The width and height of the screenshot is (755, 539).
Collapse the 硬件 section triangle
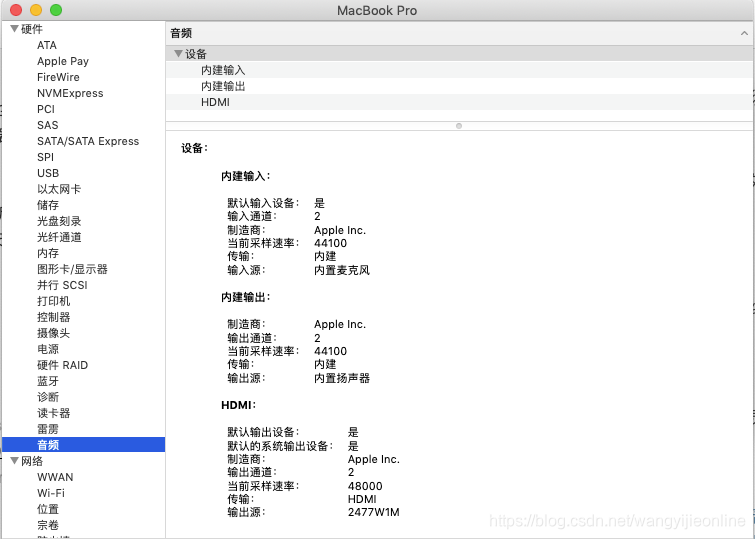[14, 29]
